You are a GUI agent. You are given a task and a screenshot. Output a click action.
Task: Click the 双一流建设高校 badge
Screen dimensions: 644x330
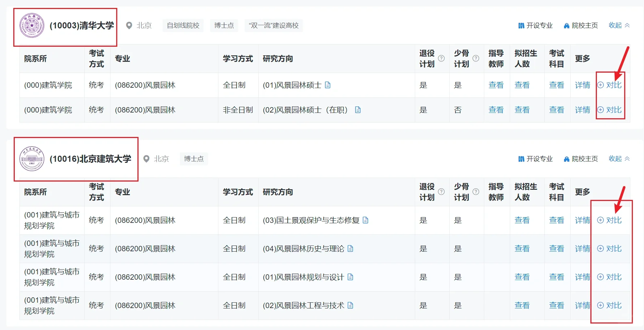(274, 26)
